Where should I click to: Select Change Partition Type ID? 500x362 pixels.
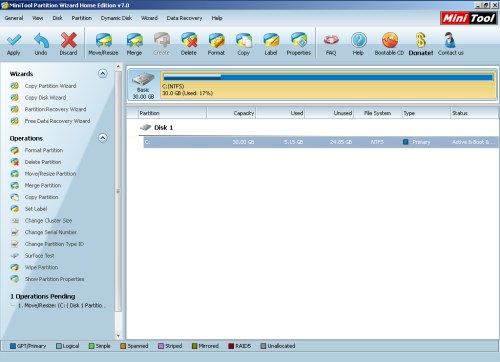[54, 244]
